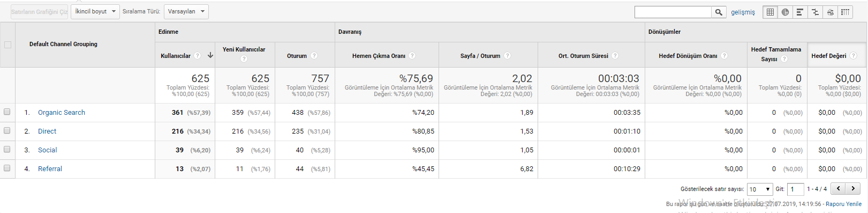The height and width of the screenshot is (213, 868).
Task: Click the search magnifier button
Action: (719, 12)
